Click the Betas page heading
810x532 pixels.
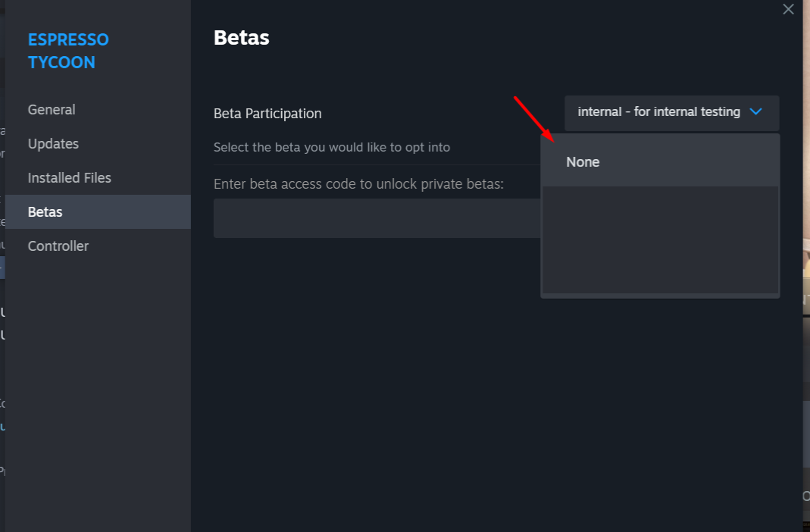(241, 38)
